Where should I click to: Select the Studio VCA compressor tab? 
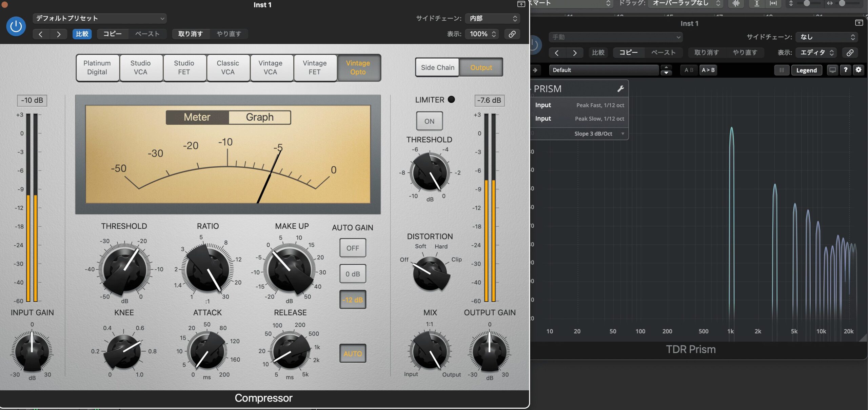click(x=140, y=67)
